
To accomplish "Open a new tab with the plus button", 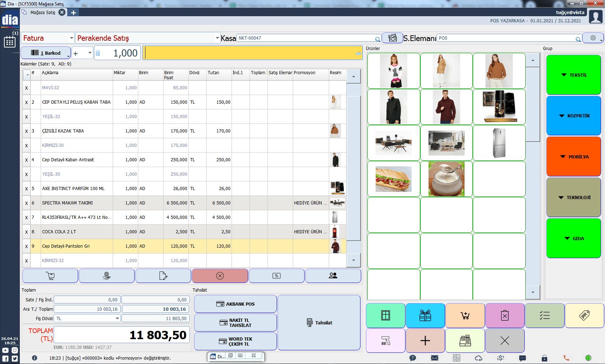I will pos(73,13).
